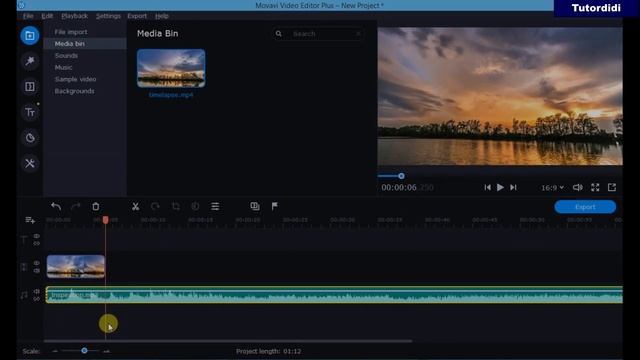Open the Settings menu

click(x=108, y=16)
